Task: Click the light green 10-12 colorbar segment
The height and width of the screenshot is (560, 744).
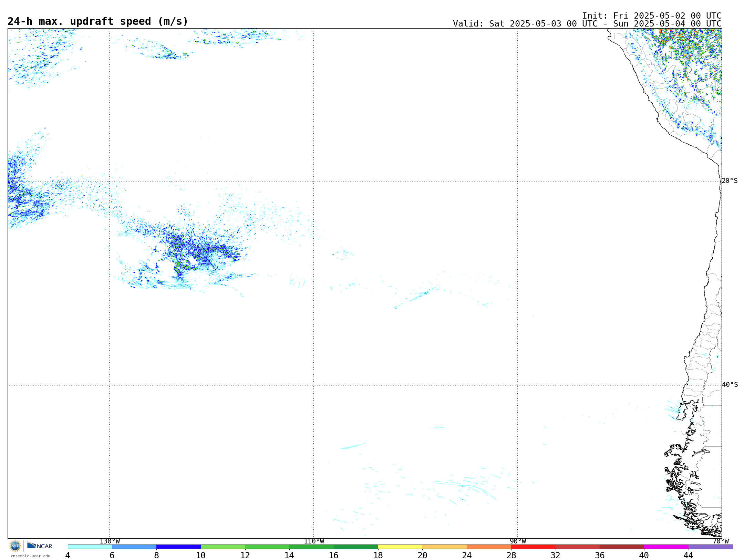Action: click(x=223, y=547)
